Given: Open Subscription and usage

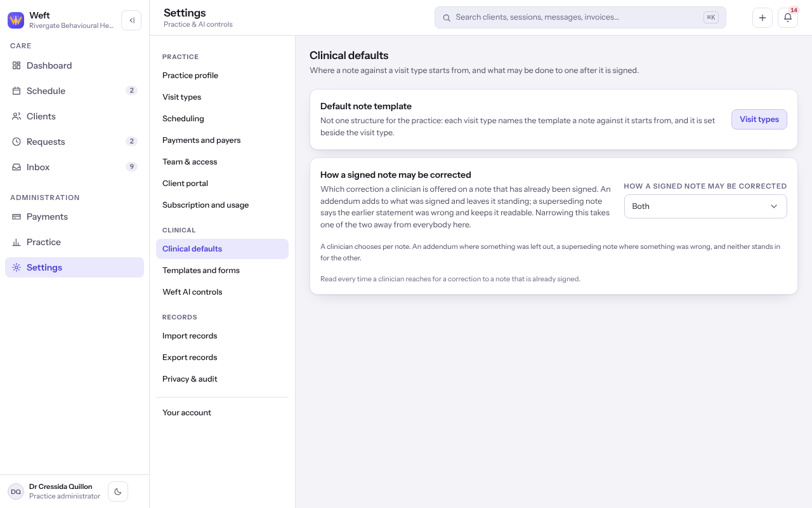Looking at the screenshot, I should (x=222, y=205).
